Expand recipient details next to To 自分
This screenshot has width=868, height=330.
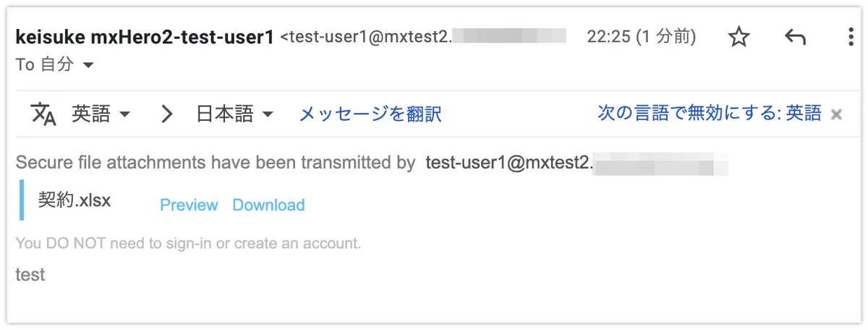click(88, 65)
